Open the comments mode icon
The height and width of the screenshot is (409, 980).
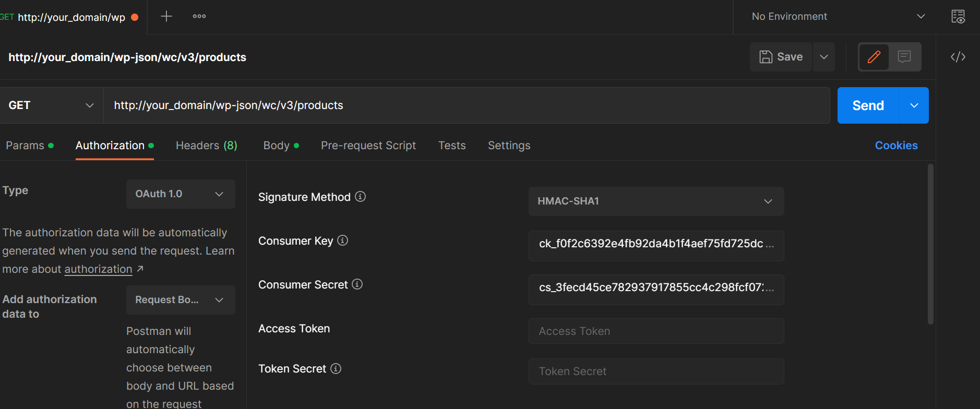904,57
